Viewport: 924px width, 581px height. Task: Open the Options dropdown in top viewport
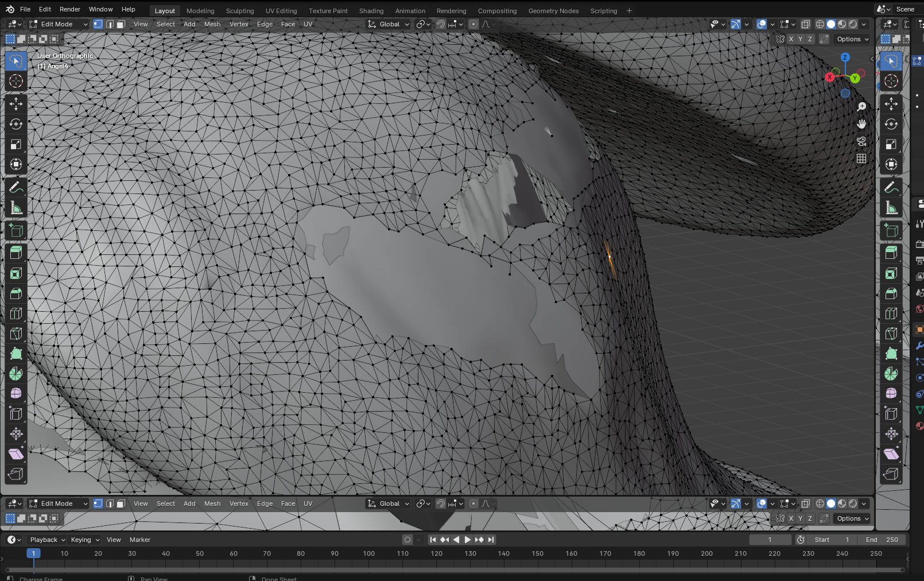852,39
